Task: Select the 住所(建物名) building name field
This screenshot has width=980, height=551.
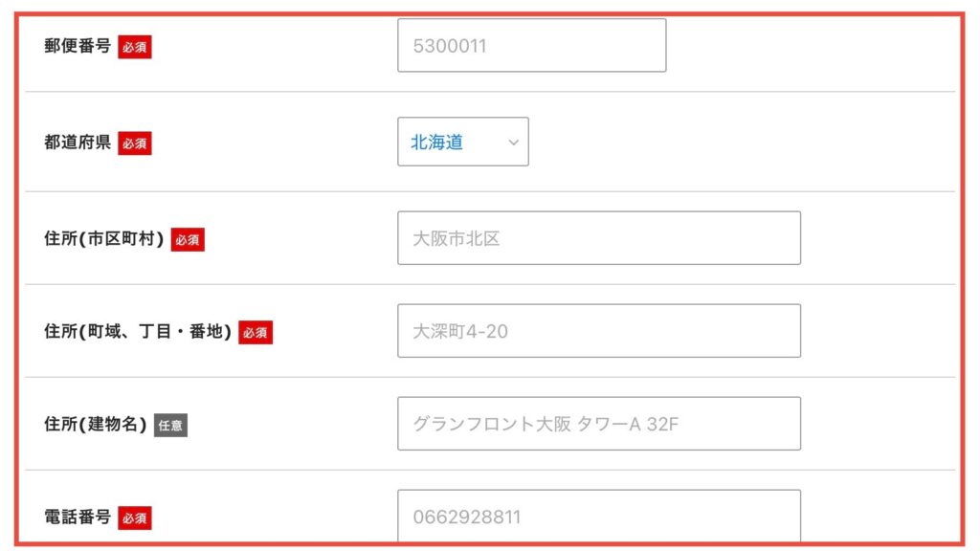Action: pos(599,424)
